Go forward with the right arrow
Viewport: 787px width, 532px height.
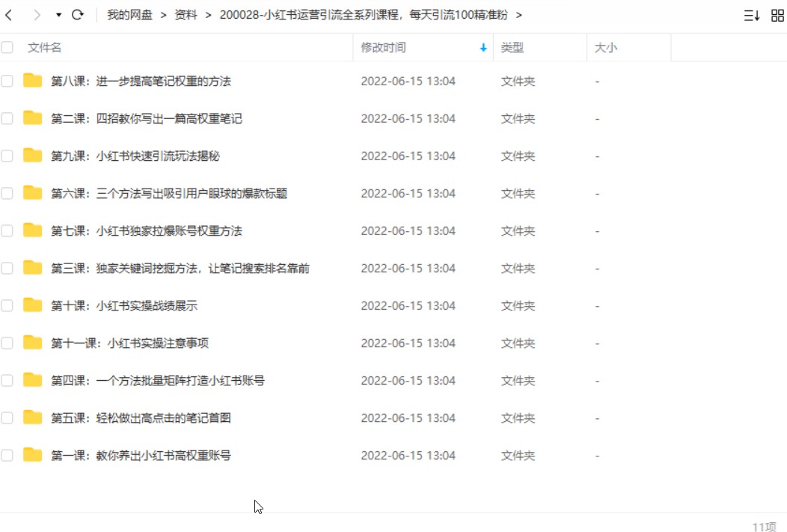pos(37,15)
